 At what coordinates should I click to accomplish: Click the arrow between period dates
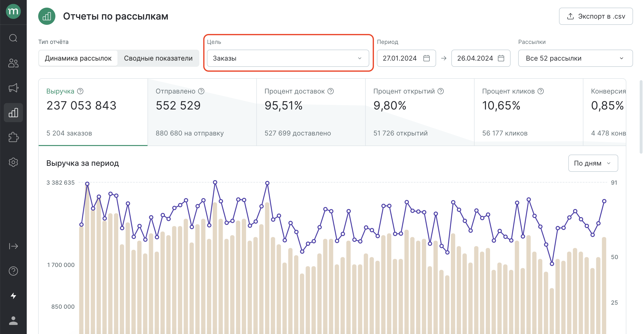coord(444,58)
